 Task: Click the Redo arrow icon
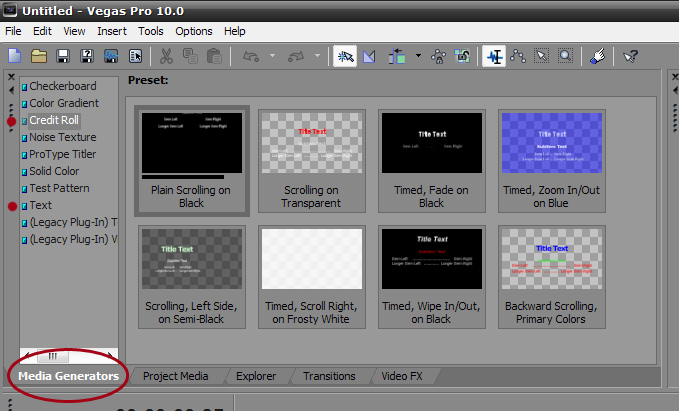pyautogui.click(x=296, y=56)
